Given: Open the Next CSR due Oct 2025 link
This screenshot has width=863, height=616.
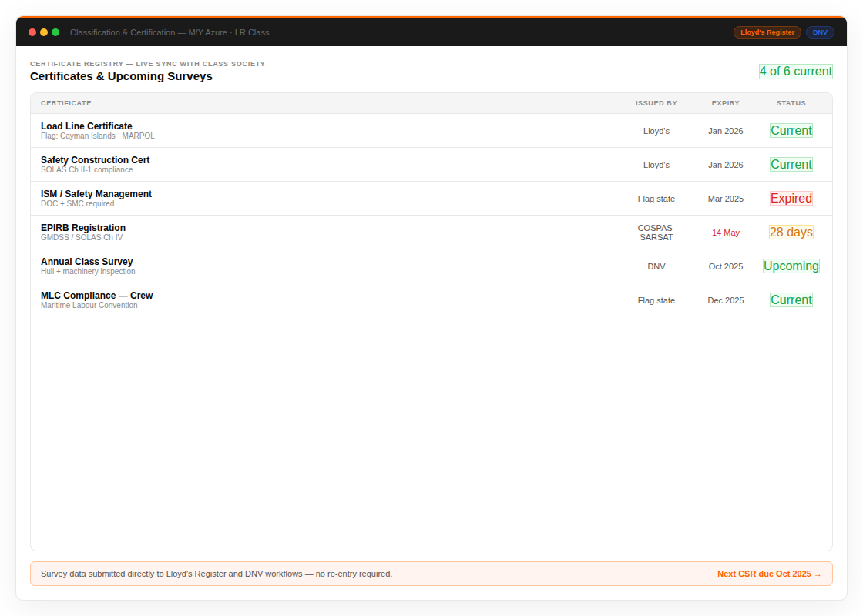Looking at the screenshot, I should [769, 574].
